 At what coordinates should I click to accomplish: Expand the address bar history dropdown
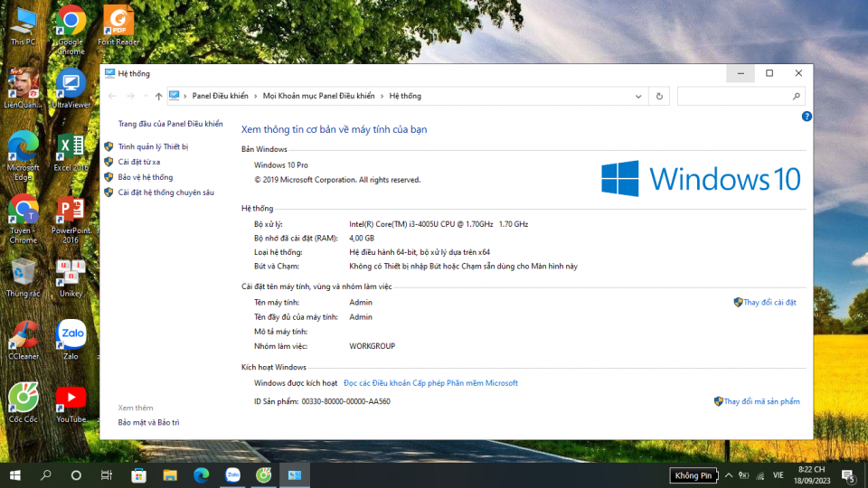pos(638,96)
